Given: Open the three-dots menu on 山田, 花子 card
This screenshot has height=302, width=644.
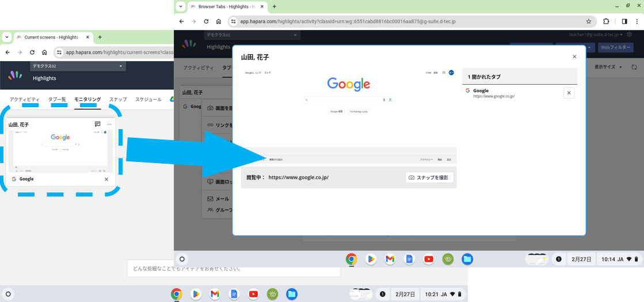Looking at the screenshot, I should [x=109, y=124].
